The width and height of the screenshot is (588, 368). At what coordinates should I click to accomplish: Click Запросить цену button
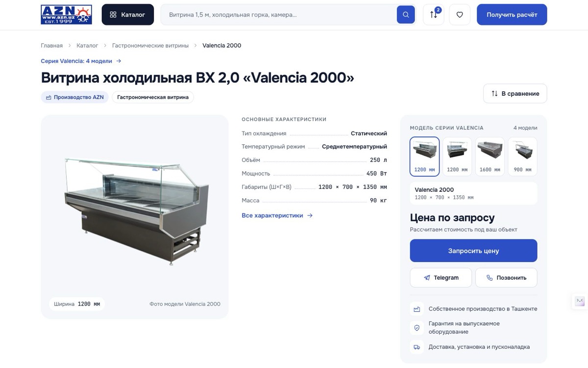473,251
